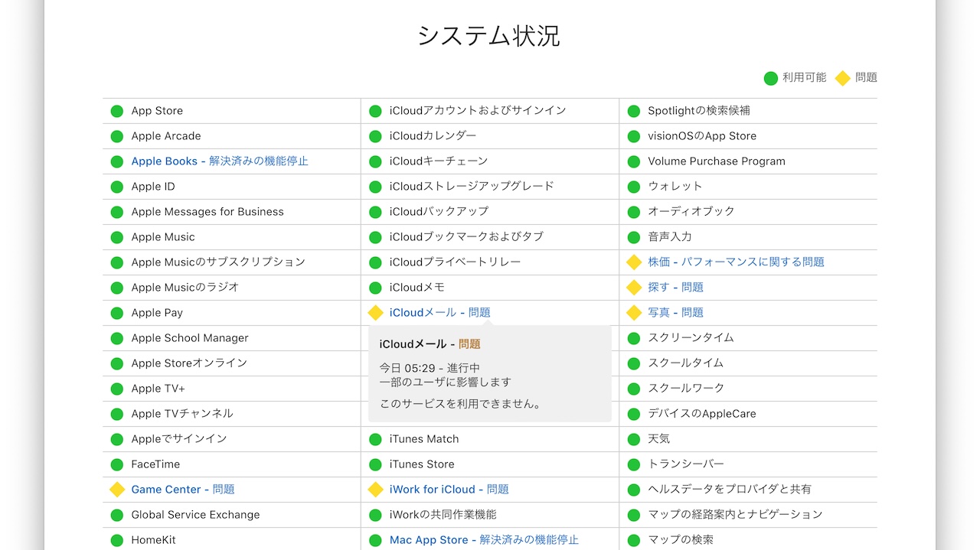Image resolution: width=980 pixels, height=550 pixels.
Task: Click the green dot for ウォレット
Action: point(634,187)
